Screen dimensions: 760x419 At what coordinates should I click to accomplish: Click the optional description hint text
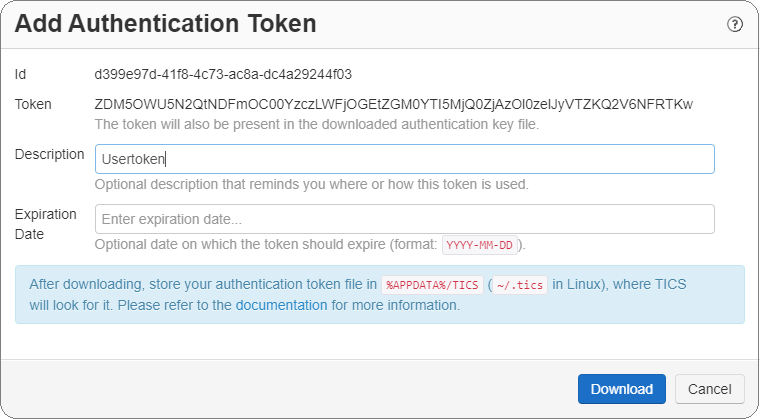(311, 184)
